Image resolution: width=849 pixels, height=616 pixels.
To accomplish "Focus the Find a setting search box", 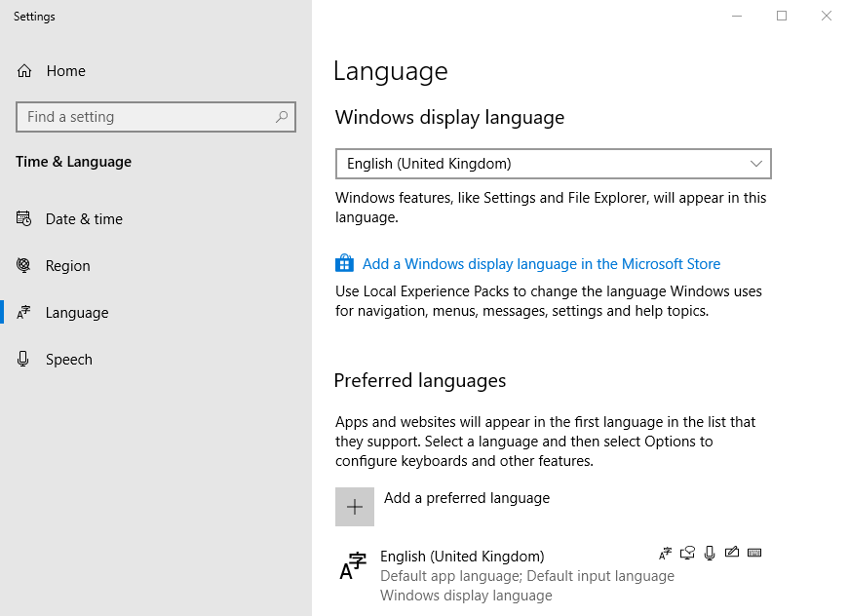I will click(x=156, y=116).
